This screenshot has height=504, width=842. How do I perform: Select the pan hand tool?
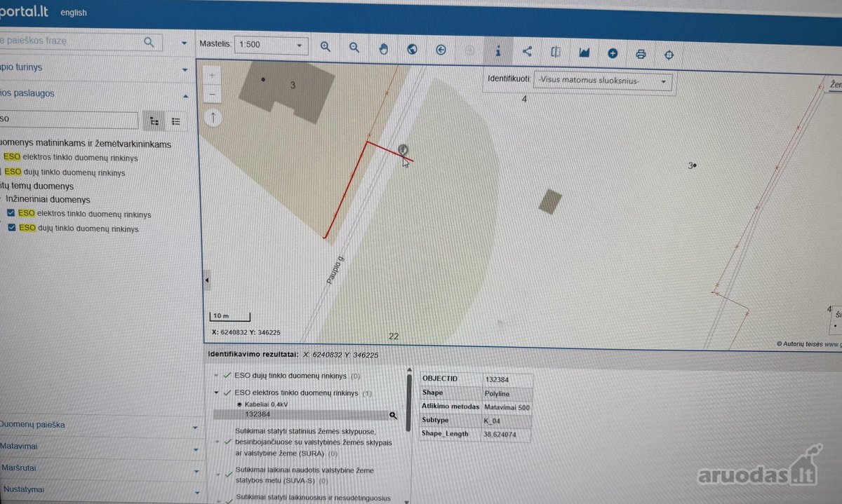383,48
